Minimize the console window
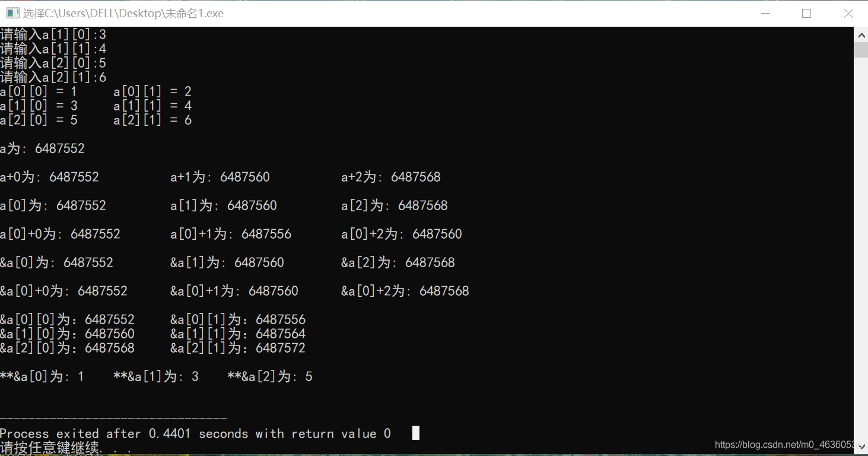 765,13
